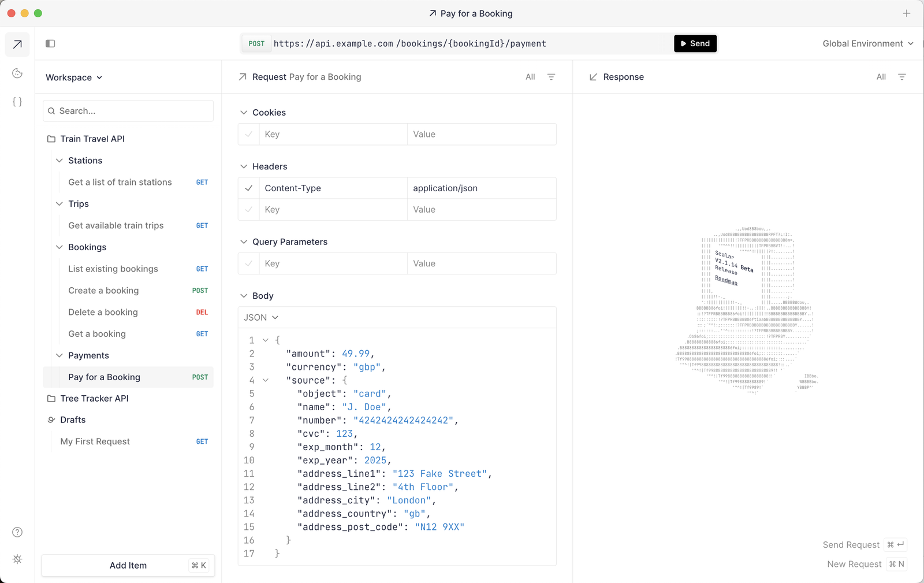Toggle the sidebar visibility icon
Viewport: 924px width, 583px height.
coord(50,43)
